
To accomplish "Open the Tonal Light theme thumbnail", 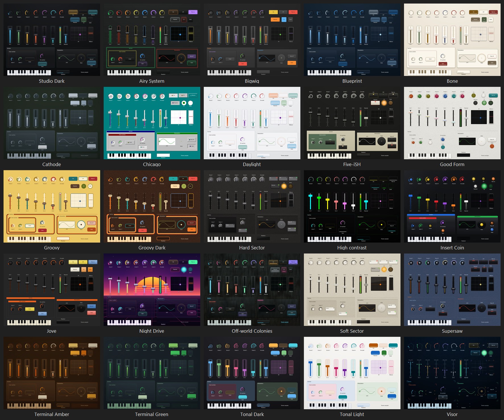I will (352, 373).
